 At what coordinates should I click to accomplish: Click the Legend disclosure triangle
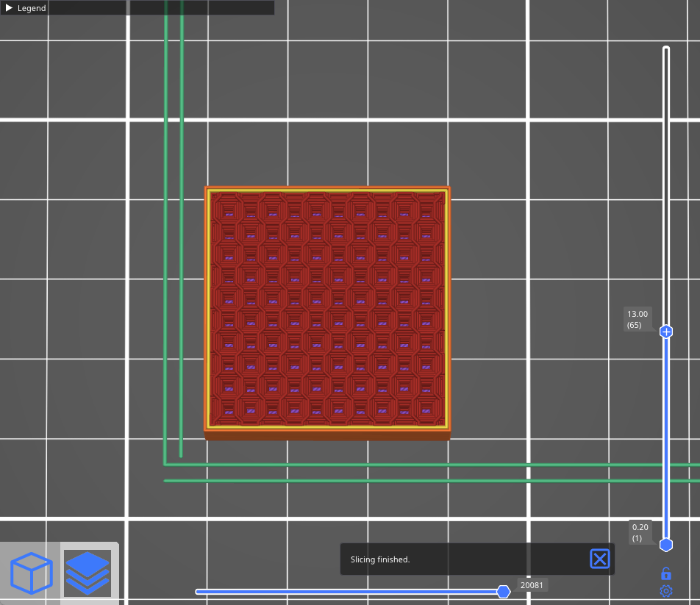[x=10, y=8]
